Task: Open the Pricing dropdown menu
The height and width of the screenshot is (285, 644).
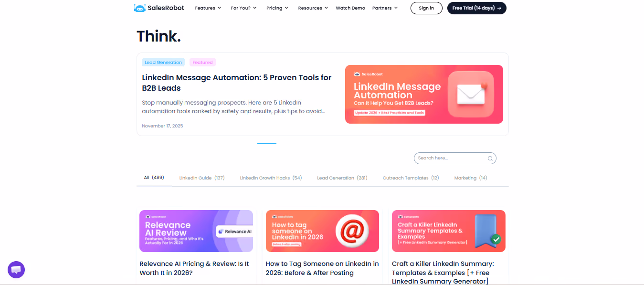Action: [x=277, y=8]
